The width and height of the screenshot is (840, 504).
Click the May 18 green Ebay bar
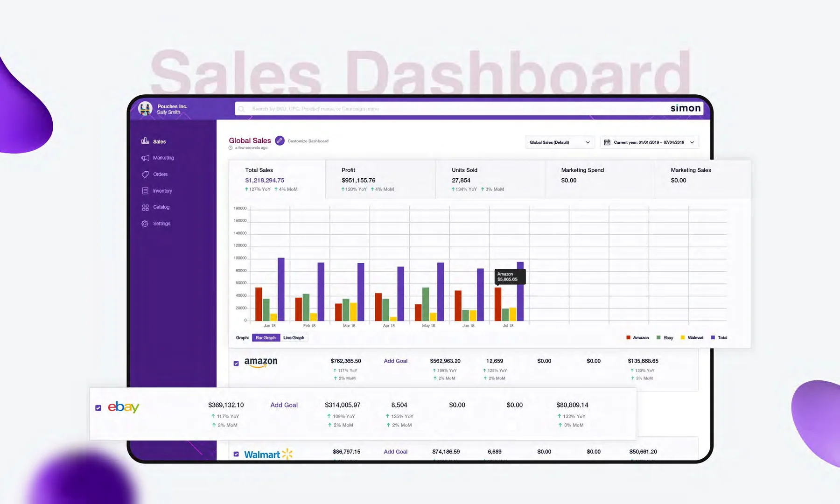426,304
